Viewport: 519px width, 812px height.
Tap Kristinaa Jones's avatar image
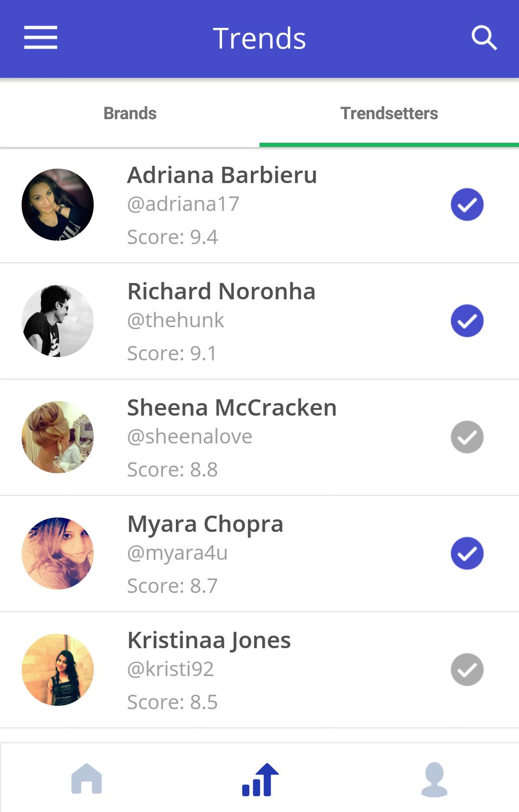click(58, 670)
